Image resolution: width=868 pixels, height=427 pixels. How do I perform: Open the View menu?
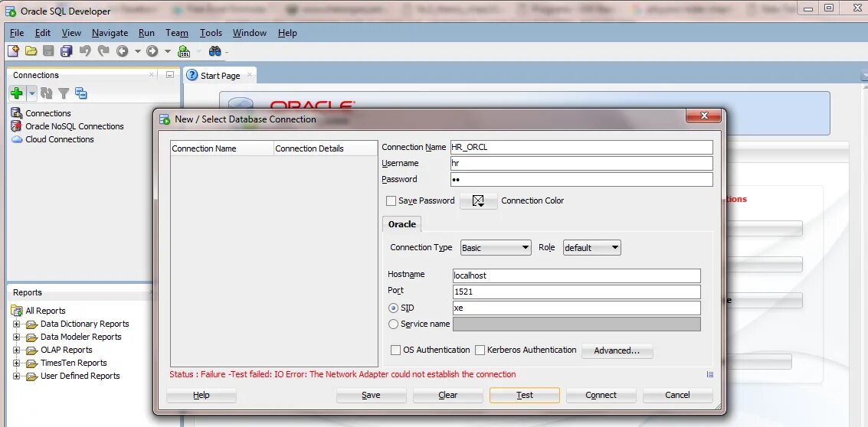pos(71,33)
